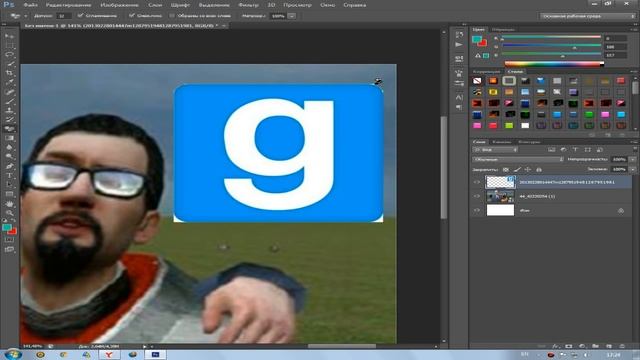This screenshot has height=360, width=640.
Task: Open Photoshop from the Windows taskbar
Action: (155, 355)
